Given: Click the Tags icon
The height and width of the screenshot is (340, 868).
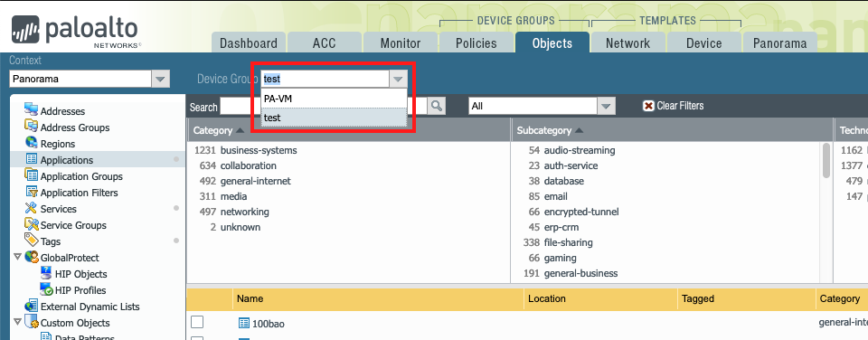Looking at the screenshot, I should [31, 241].
